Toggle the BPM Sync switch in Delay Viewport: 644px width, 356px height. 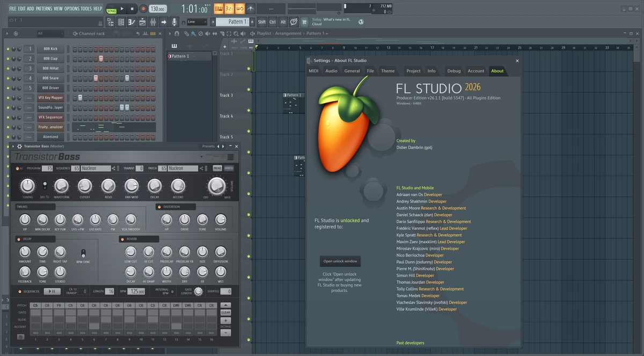coord(83,252)
